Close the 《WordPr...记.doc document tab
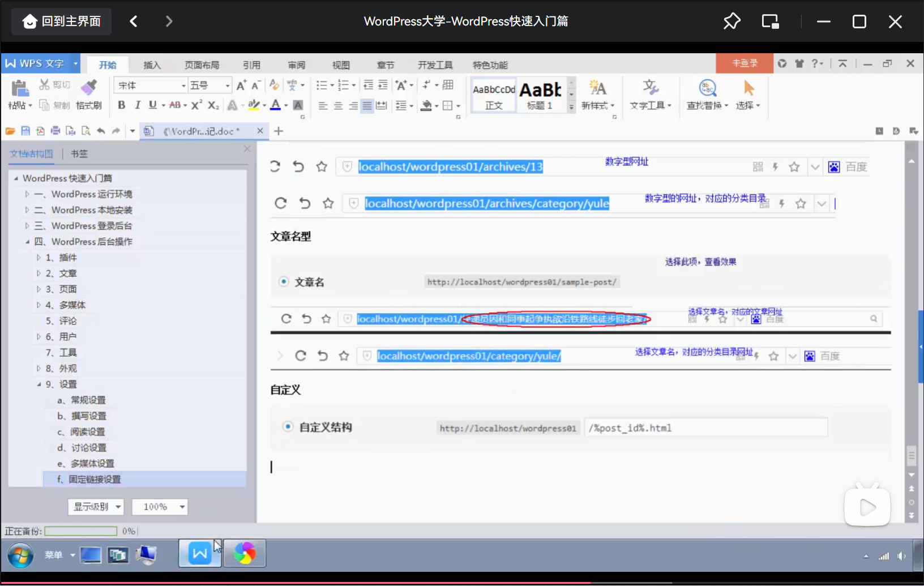924x586 pixels. coord(260,131)
